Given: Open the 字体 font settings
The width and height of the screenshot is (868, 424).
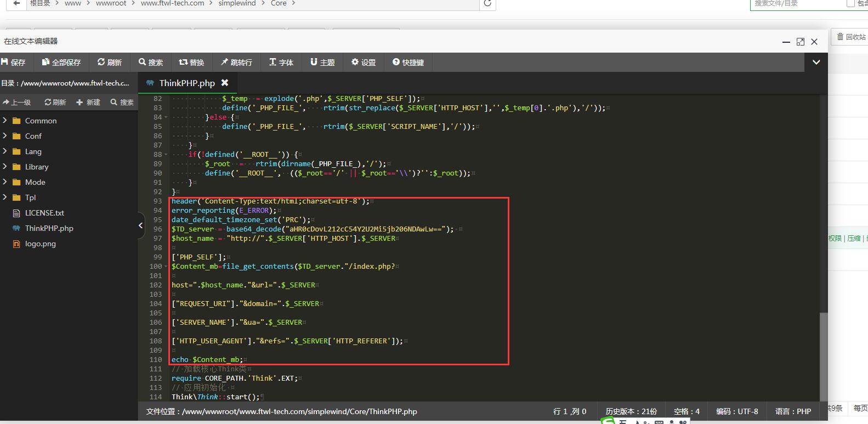Looking at the screenshot, I should [x=281, y=63].
